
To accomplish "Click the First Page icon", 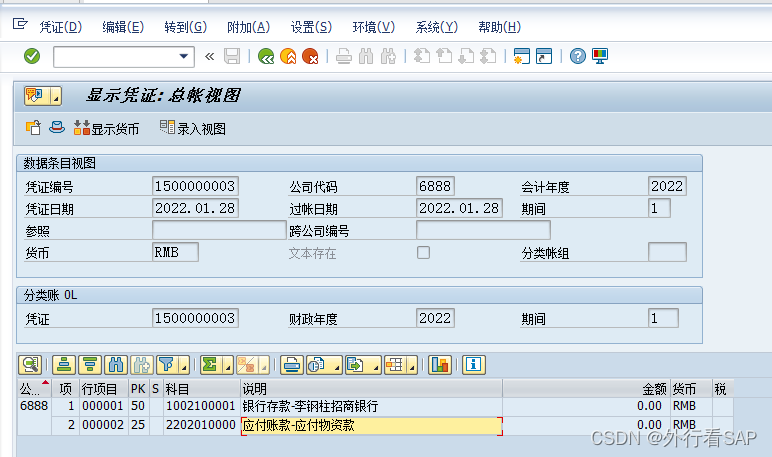I will pyautogui.click(x=421, y=56).
